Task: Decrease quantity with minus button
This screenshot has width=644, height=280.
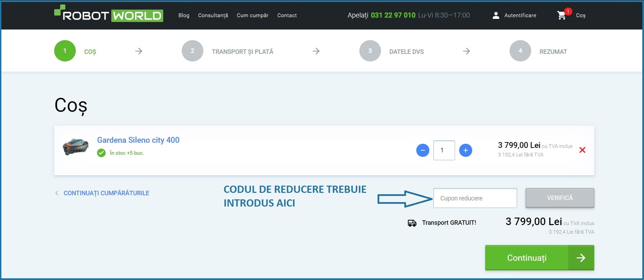Action: (422, 150)
